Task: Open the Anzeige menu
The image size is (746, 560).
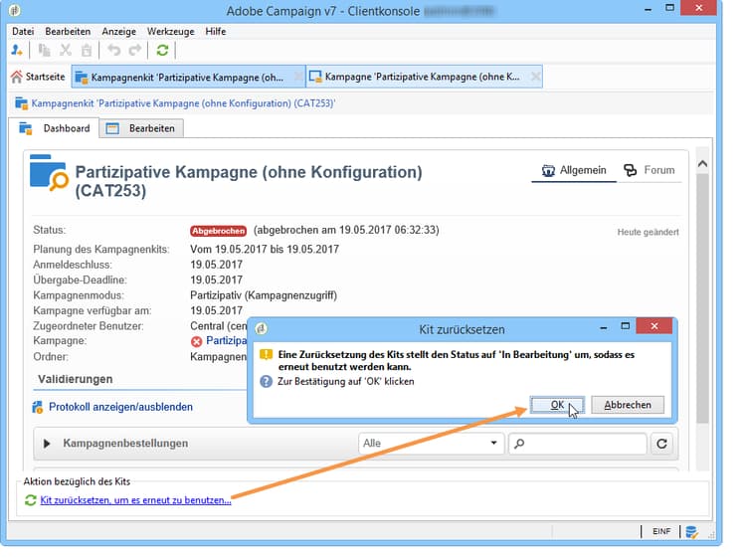Action: point(119,32)
